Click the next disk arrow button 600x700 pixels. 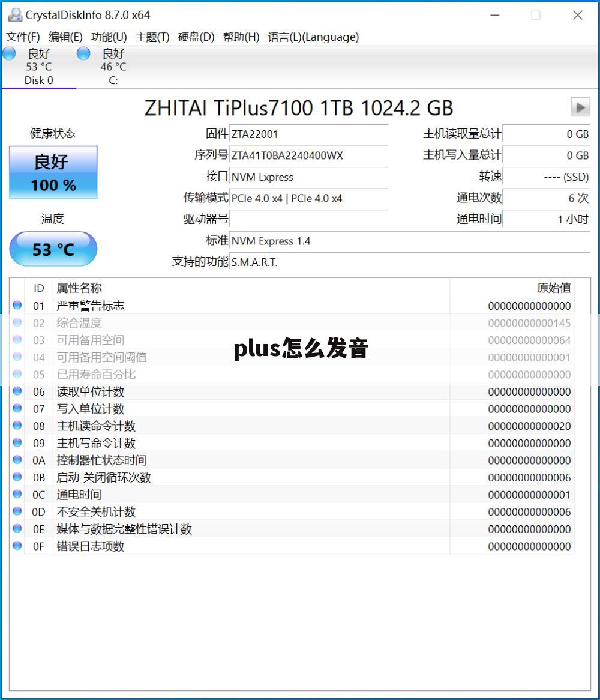click(x=580, y=107)
